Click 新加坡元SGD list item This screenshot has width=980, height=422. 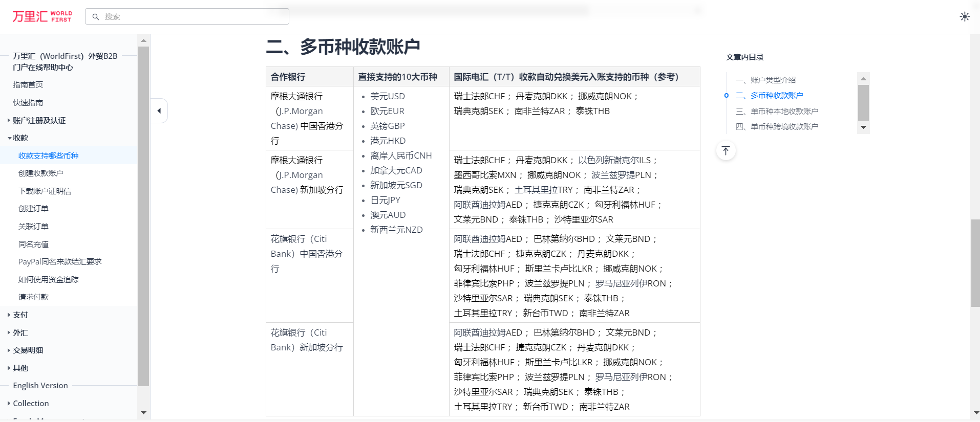396,185
